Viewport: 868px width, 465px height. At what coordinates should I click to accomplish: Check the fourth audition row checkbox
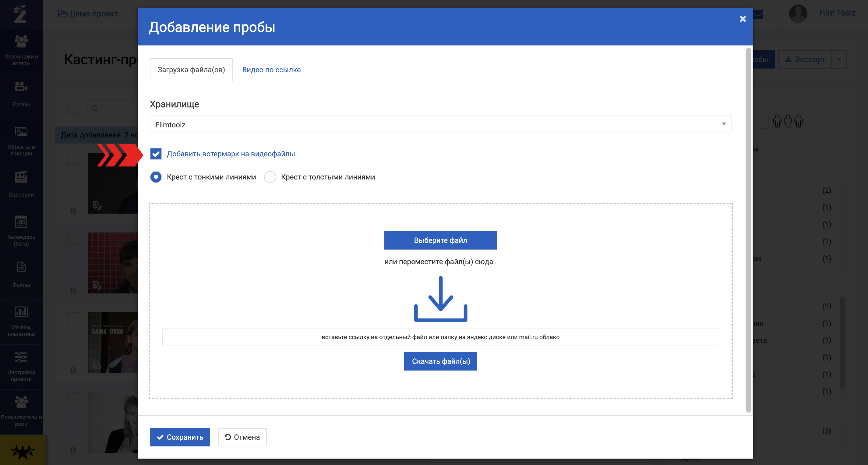73,398
